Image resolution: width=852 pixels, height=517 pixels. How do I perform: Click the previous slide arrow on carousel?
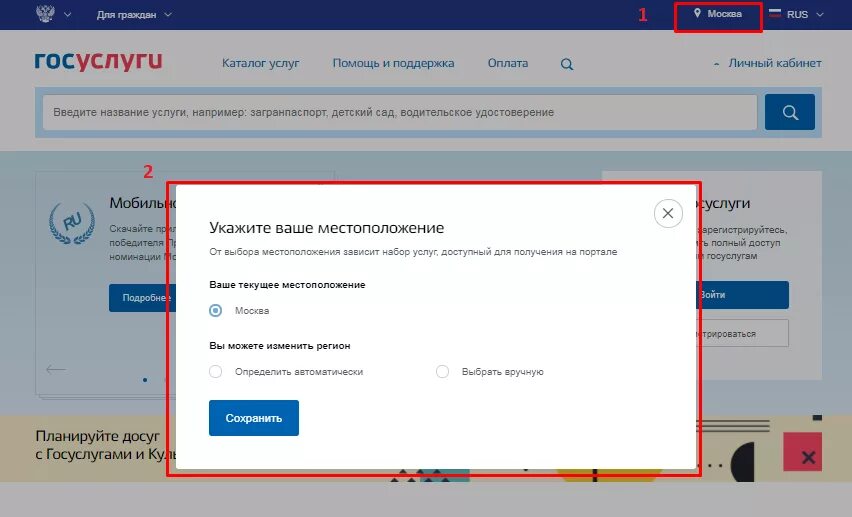point(55,370)
